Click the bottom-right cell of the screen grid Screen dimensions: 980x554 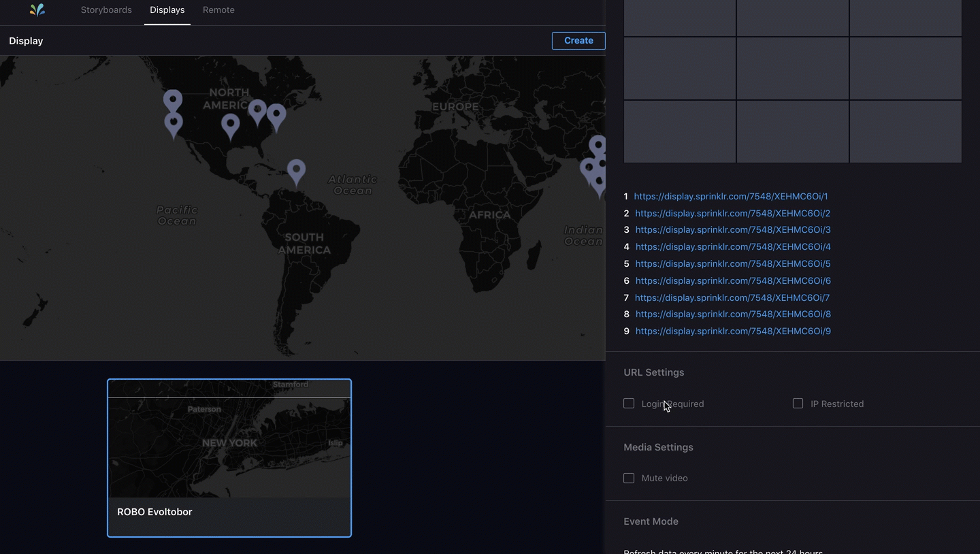[905, 131]
